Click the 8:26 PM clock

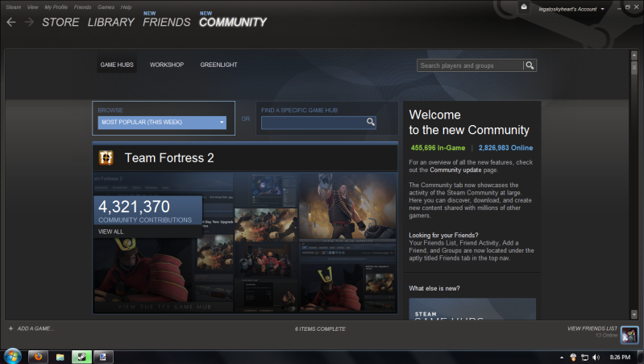[620, 357]
